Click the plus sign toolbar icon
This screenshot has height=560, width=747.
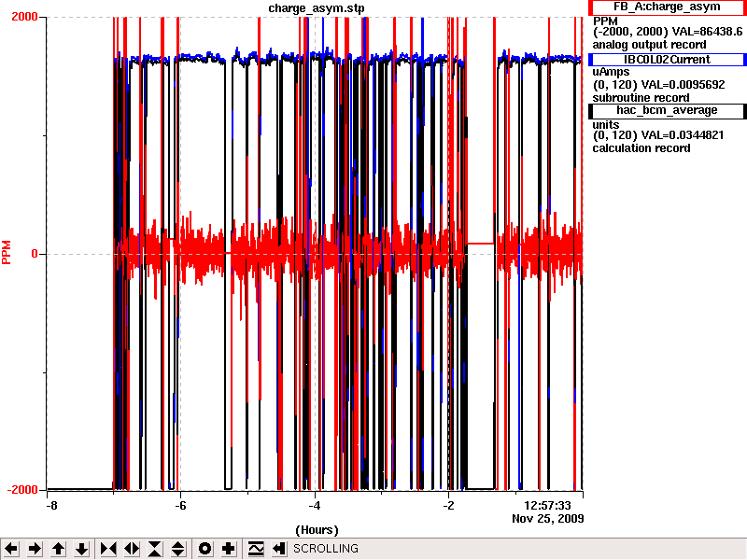229,549
